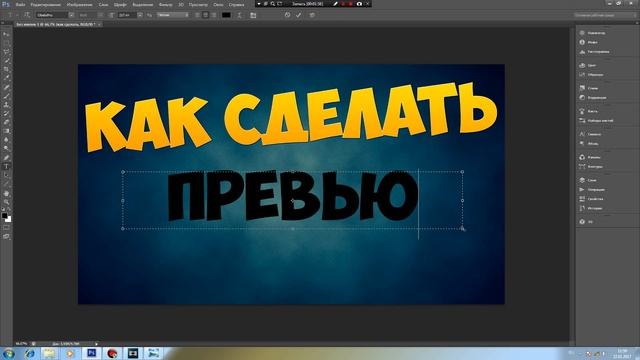640x360 pixels.
Task: Select the Zoom tool
Action: coord(6,202)
